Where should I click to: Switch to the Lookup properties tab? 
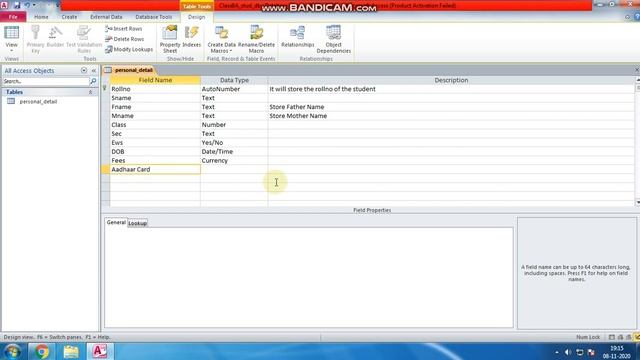pyautogui.click(x=138, y=223)
